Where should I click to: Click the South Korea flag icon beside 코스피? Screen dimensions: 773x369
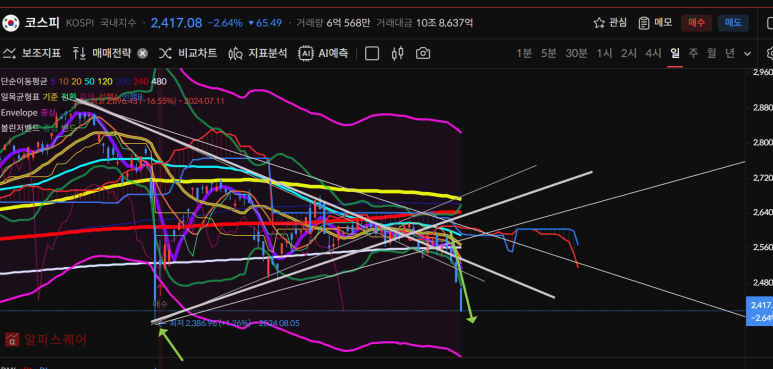pyautogui.click(x=10, y=23)
